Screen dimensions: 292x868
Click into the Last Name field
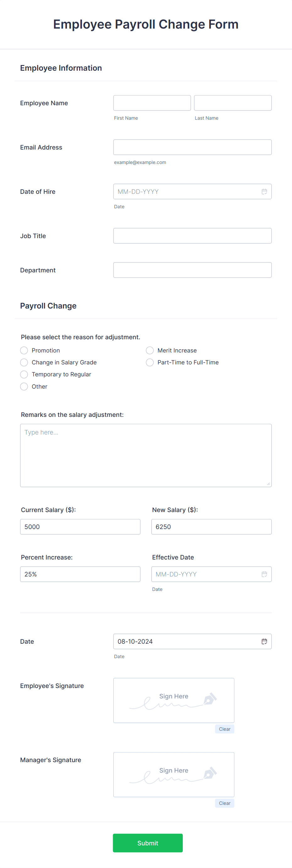pyautogui.click(x=233, y=103)
